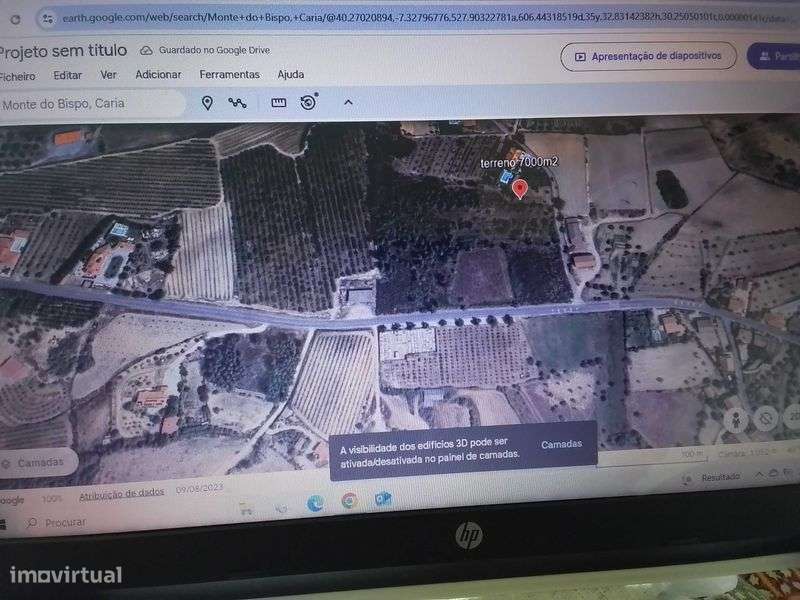Screen dimensions: 800x600
Task: Click the 'Projeto sem título' project title
Action: click(63, 51)
